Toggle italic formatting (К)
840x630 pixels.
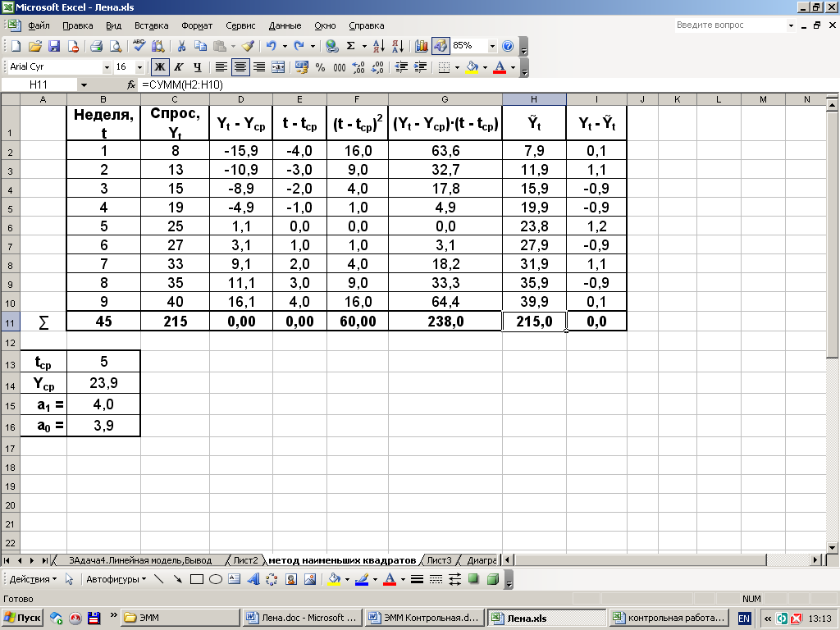click(179, 67)
